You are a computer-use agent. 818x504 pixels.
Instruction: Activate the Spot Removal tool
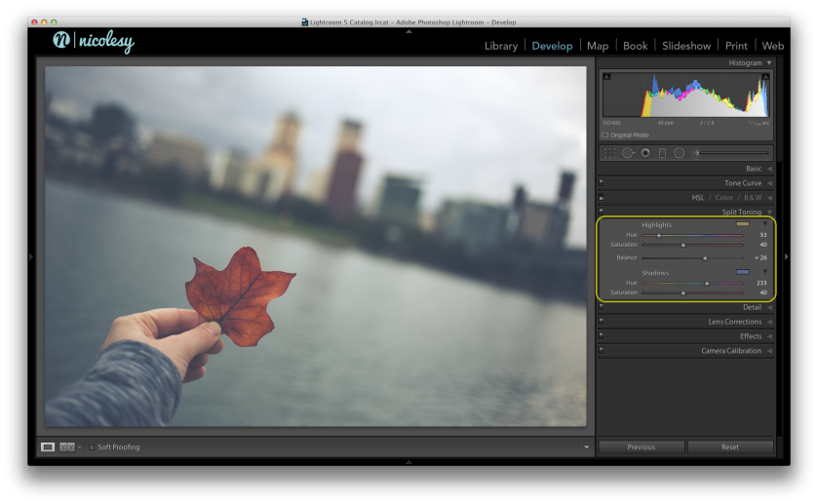pos(628,153)
